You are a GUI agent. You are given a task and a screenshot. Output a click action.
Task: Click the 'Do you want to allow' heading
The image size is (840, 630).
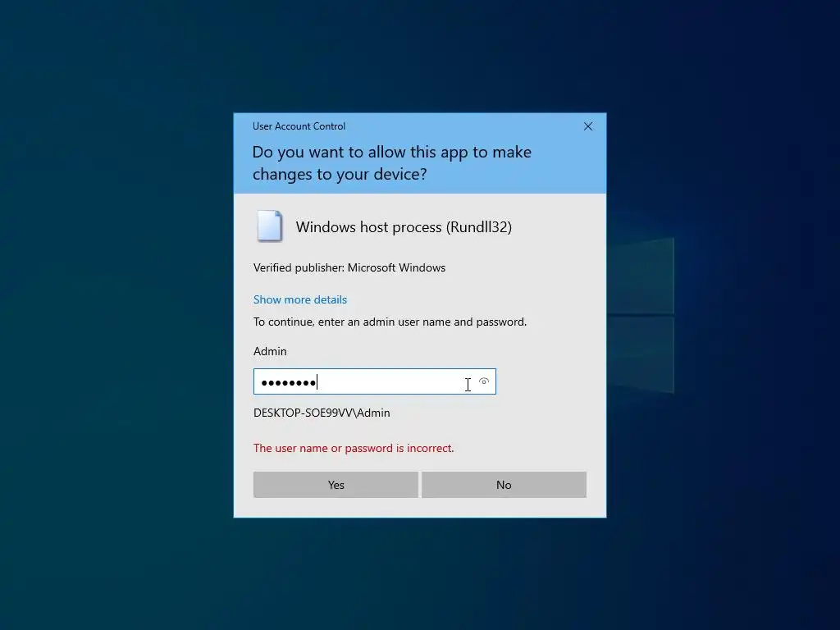[x=391, y=163]
